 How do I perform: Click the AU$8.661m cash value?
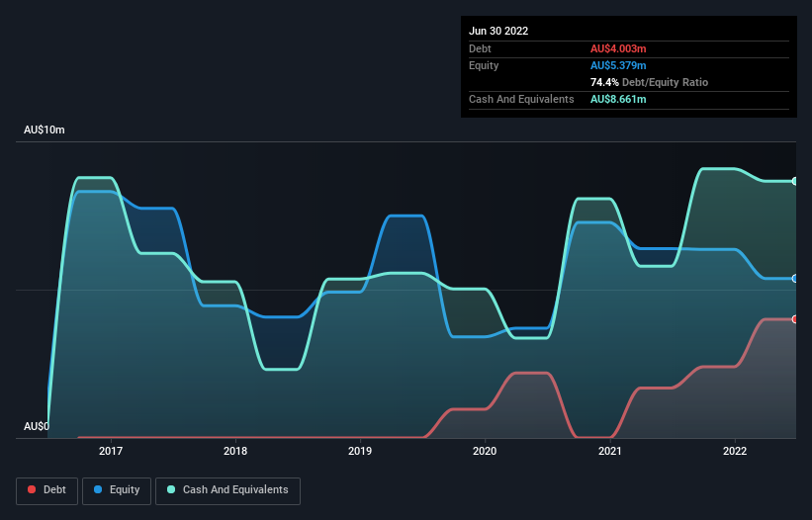tap(618, 99)
